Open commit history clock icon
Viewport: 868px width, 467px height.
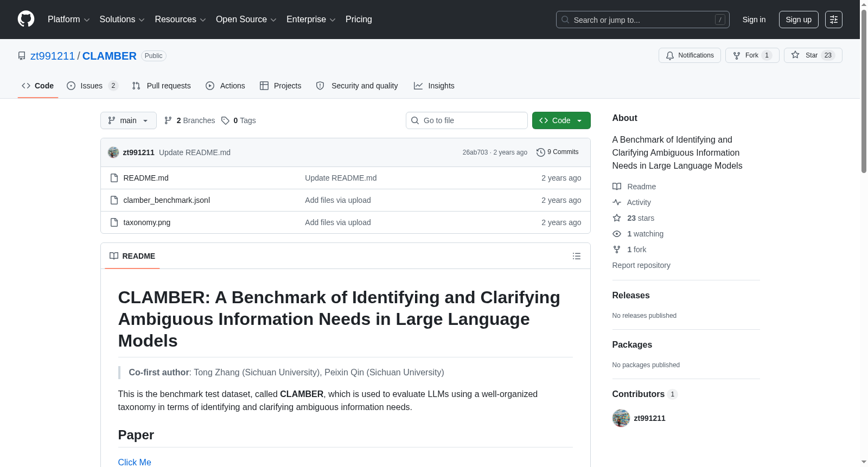pyautogui.click(x=540, y=152)
